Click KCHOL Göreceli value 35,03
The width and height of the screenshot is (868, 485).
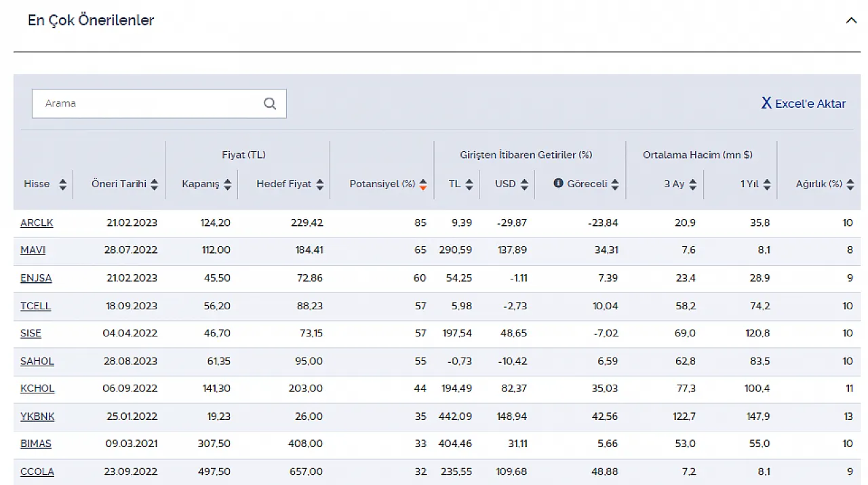pyautogui.click(x=605, y=388)
